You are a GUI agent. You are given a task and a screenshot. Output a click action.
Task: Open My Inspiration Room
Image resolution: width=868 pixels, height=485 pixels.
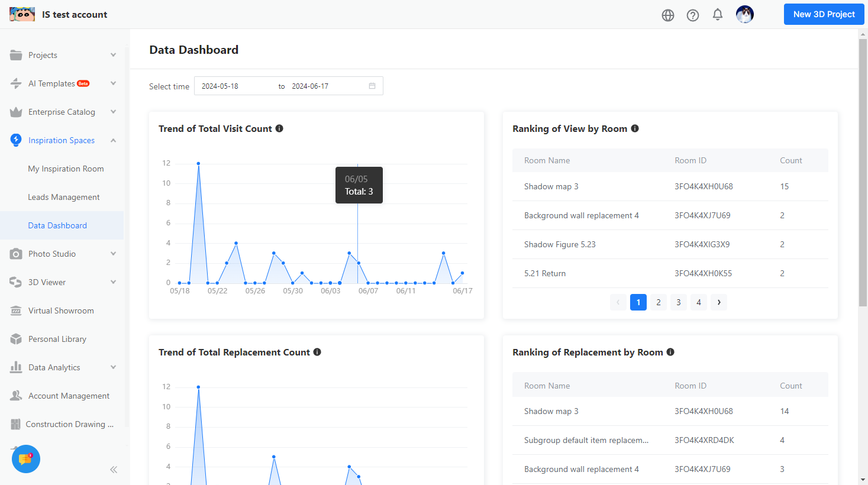(66, 169)
